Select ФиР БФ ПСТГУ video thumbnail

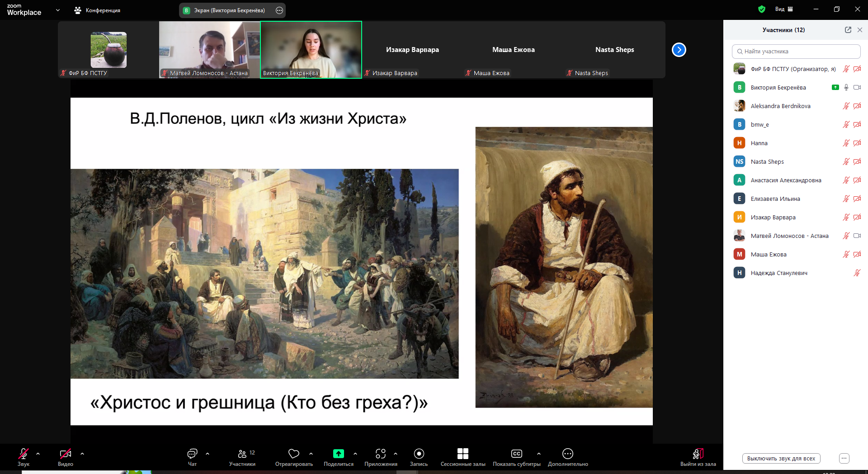pos(108,50)
